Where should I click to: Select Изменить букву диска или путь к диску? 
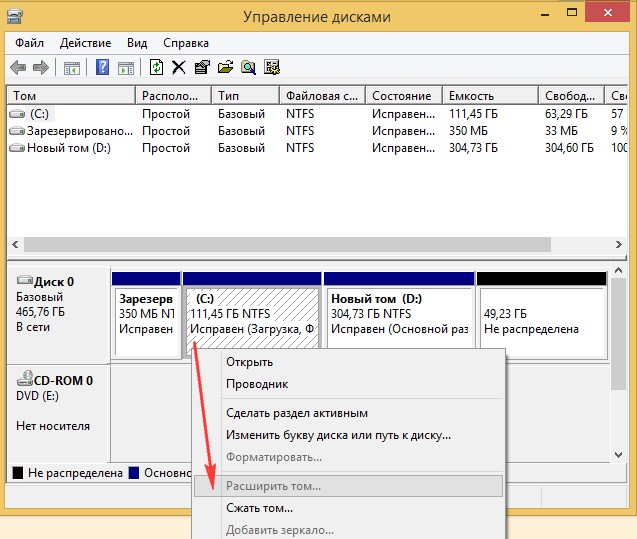(x=349, y=435)
